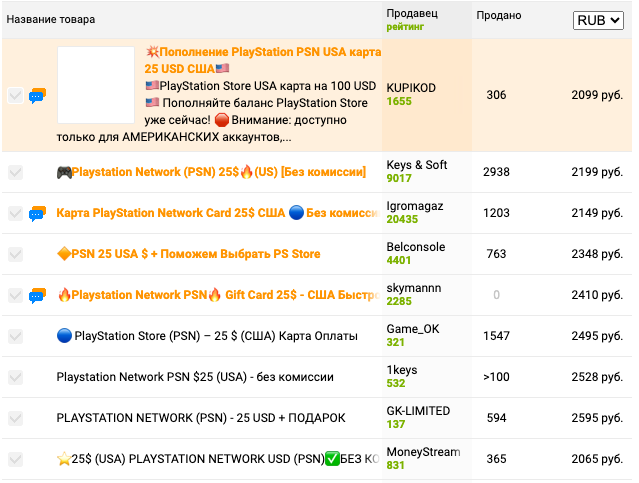Sort by Продано column header
The height and width of the screenshot is (483, 639).
tap(497, 15)
